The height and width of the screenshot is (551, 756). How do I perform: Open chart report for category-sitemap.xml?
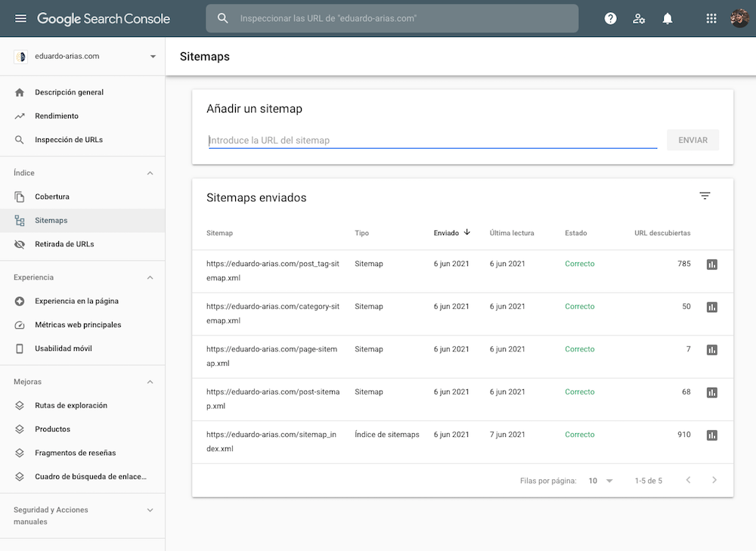coord(711,307)
